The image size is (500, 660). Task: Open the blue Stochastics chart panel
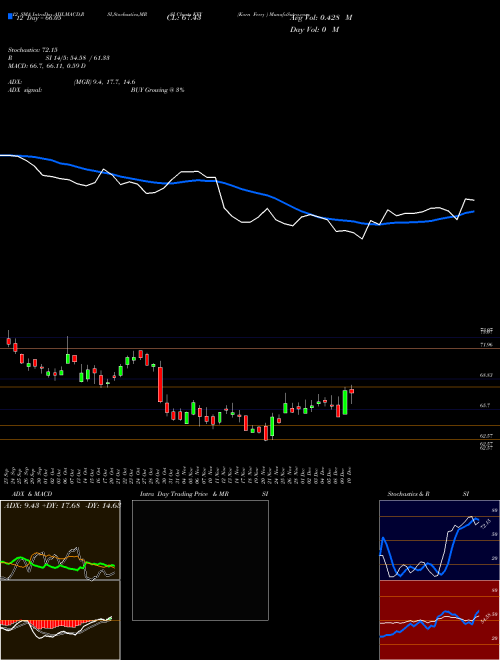(x=440, y=540)
